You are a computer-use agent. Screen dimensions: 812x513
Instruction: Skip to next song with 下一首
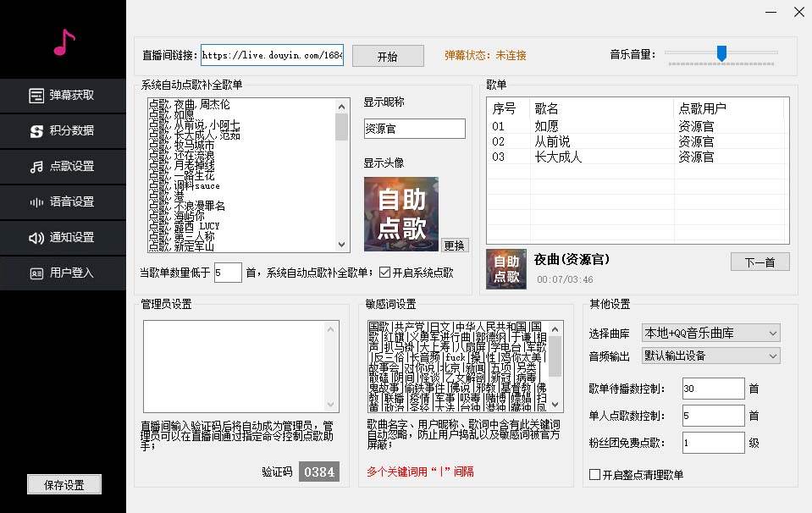click(x=760, y=262)
